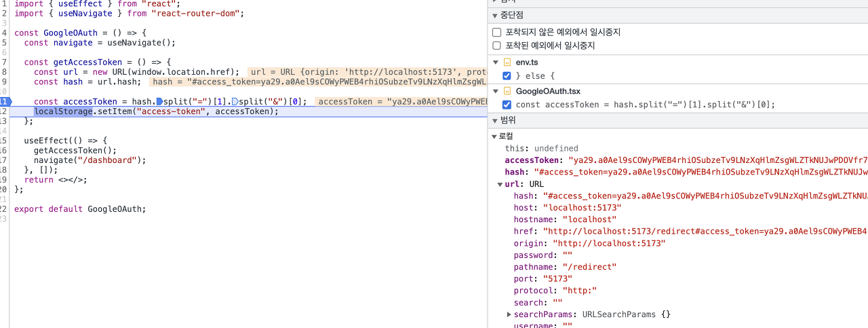Select 'this: undefined' scope row
The height and width of the screenshot is (328, 868).
[541, 148]
